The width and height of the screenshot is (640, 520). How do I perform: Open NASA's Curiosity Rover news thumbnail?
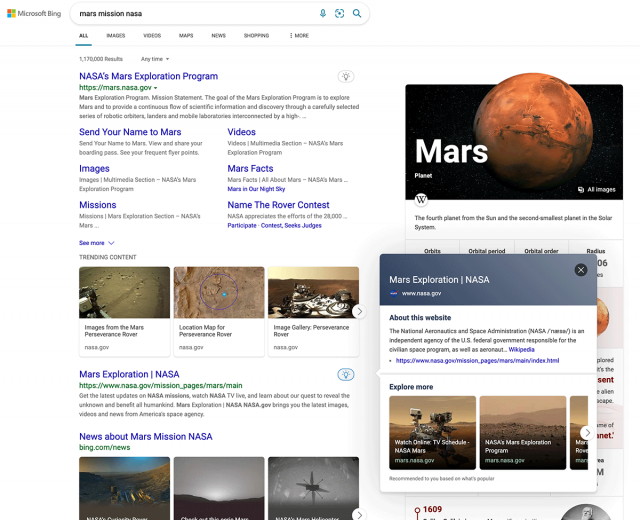point(124,489)
